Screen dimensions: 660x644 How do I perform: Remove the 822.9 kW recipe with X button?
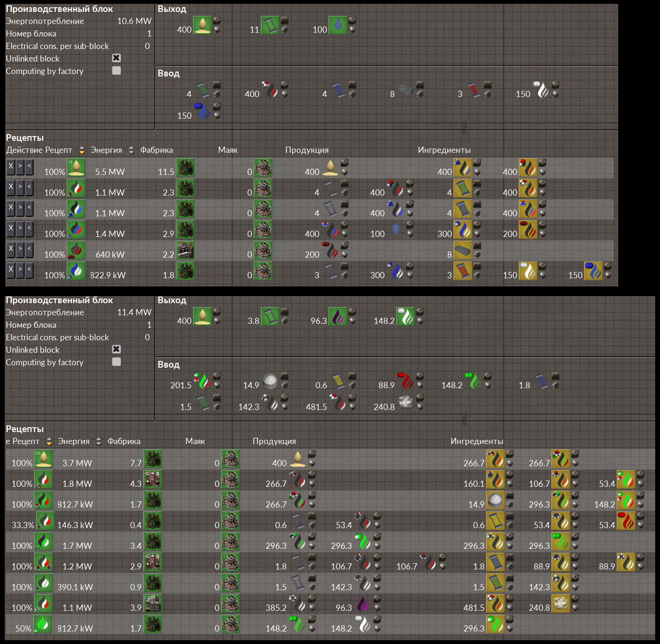pyautogui.click(x=11, y=271)
